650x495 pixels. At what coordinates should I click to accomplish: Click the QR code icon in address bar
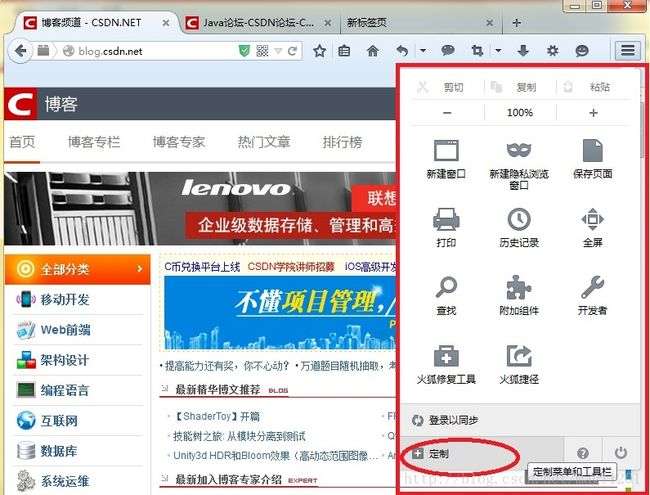tap(262, 51)
